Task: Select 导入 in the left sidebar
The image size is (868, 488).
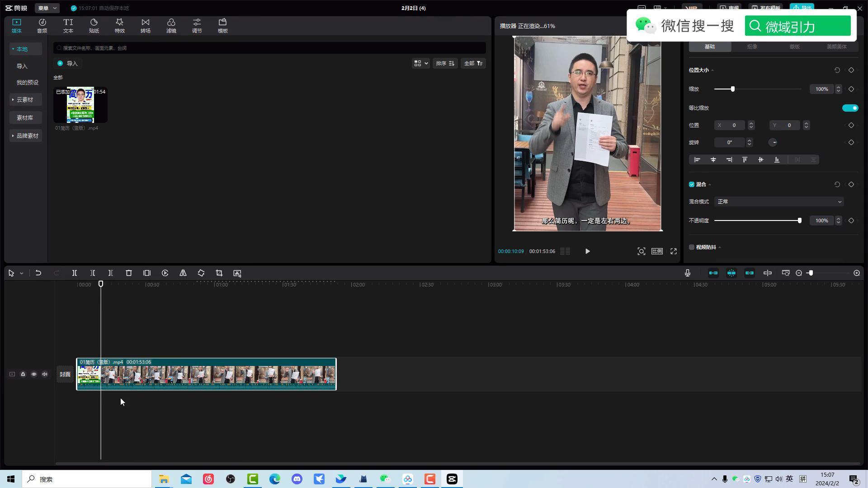Action: tap(22, 66)
